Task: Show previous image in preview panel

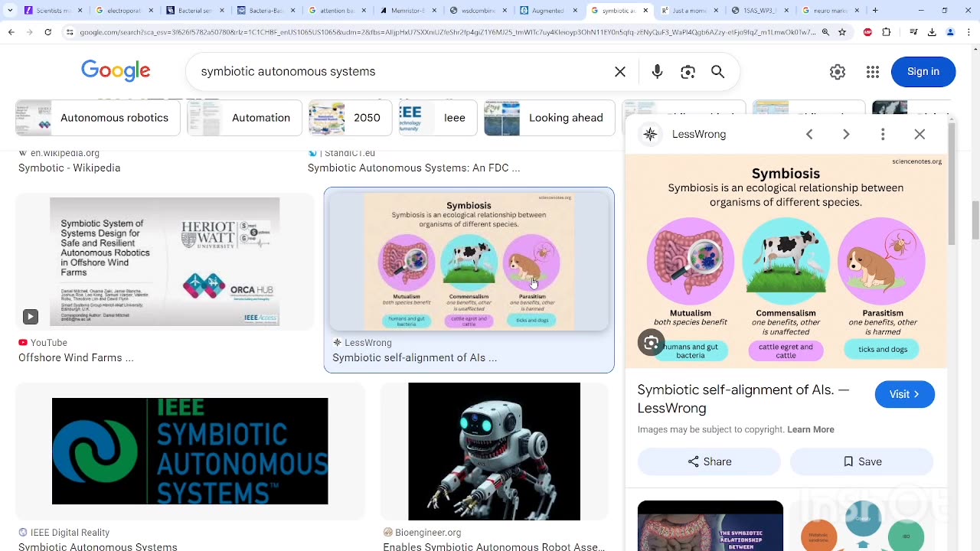Action: 809,134
